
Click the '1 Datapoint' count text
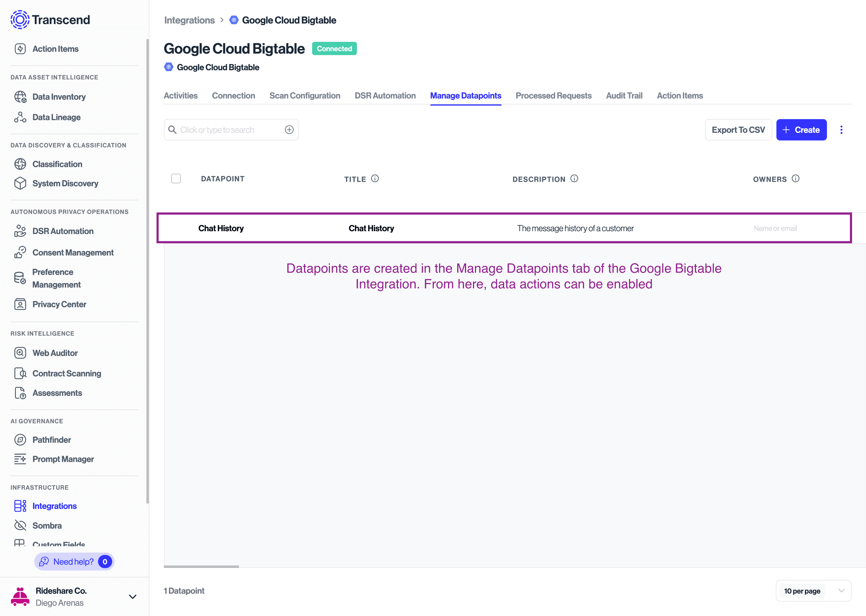(184, 591)
